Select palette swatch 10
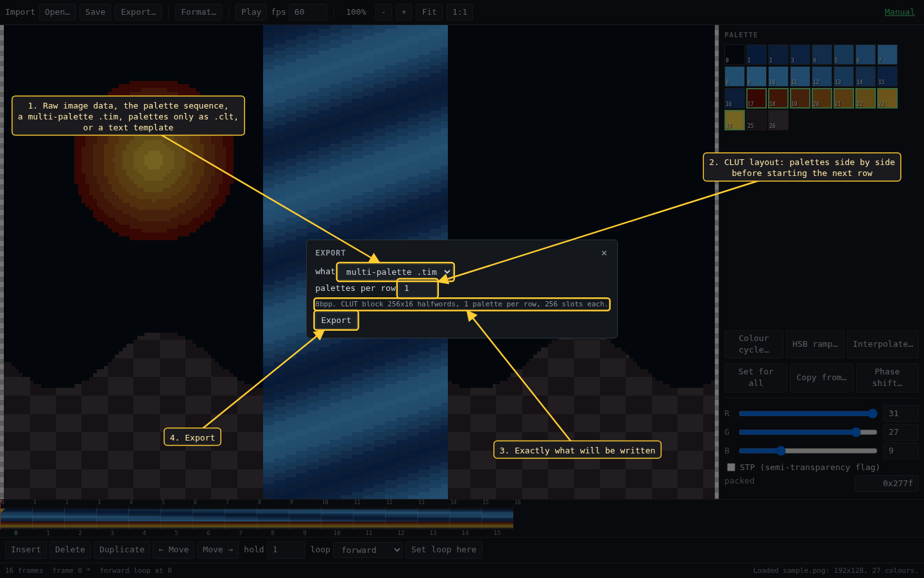Viewport: 924px width, 578px height. (778, 76)
